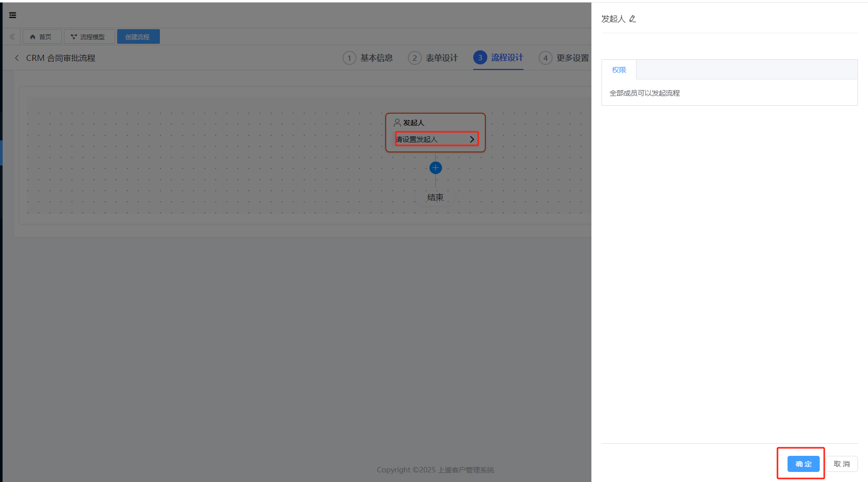Open the 权限 tab in drawer

coord(619,70)
